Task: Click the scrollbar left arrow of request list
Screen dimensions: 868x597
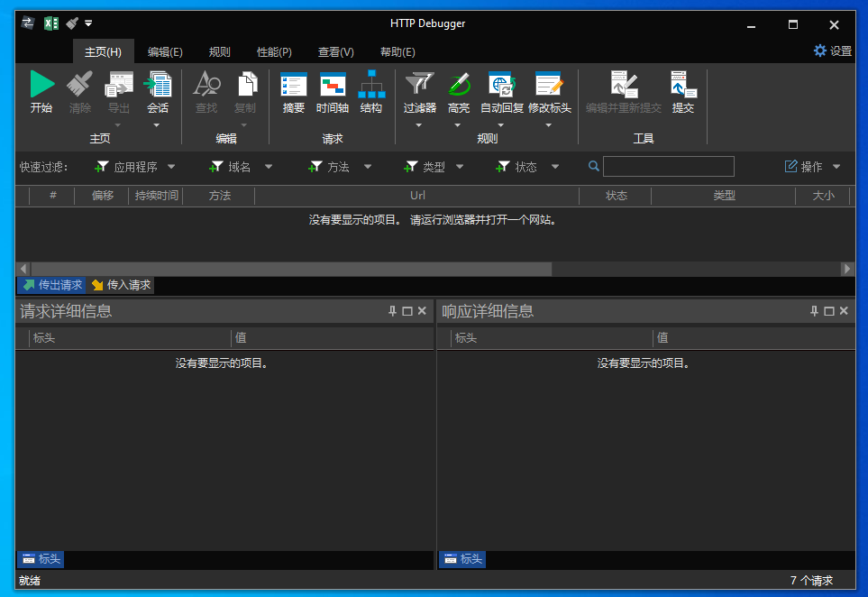Action: pyautogui.click(x=23, y=269)
